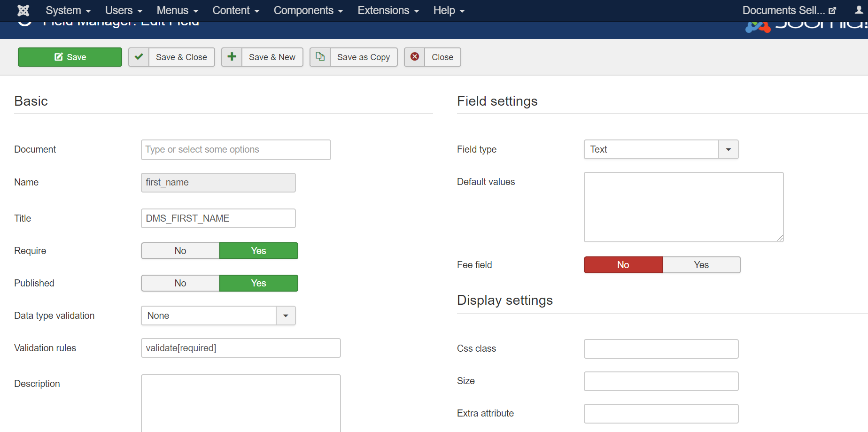Set Require to Yes
Image resolution: width=868 pixels, height=432 pixels.
258,251
